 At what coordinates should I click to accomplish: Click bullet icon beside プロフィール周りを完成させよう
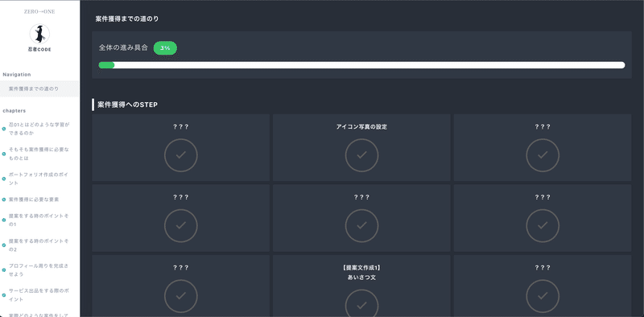tap(4, 270)
